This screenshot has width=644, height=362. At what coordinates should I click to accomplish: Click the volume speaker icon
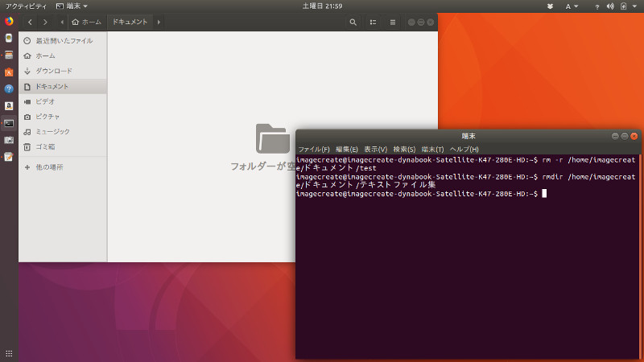click(x=610, y=6)
